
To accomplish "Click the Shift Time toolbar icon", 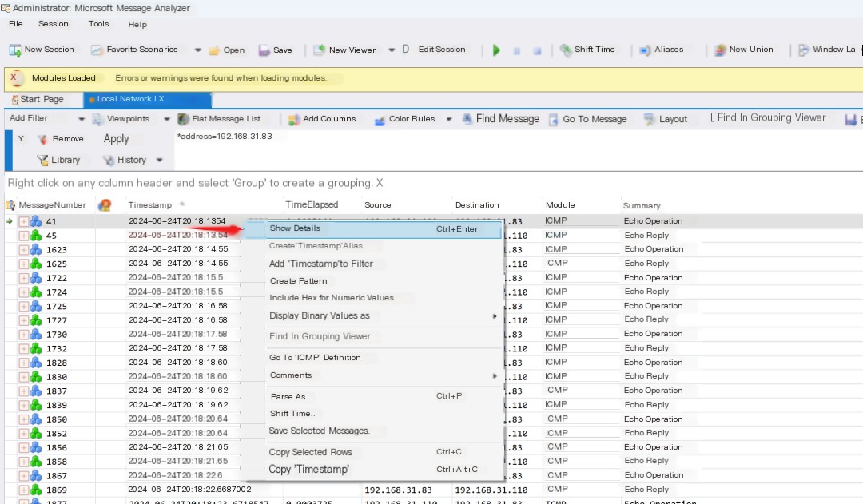I will coord(565,50).
